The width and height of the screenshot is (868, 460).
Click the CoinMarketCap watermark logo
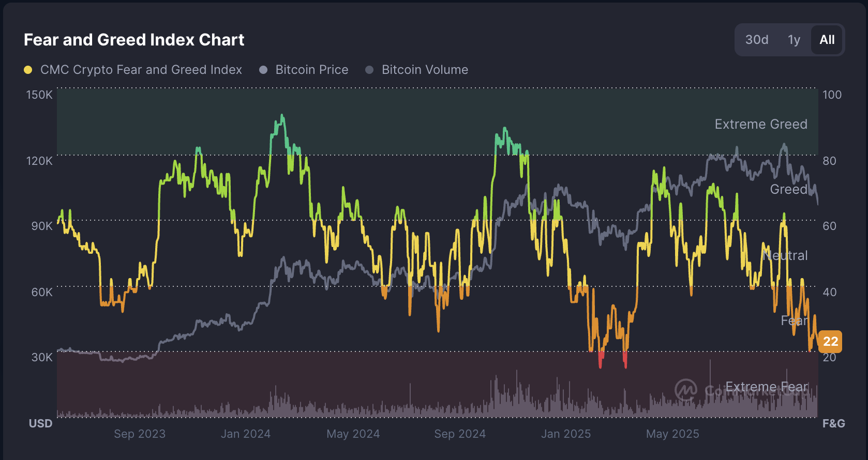[686, 390]
